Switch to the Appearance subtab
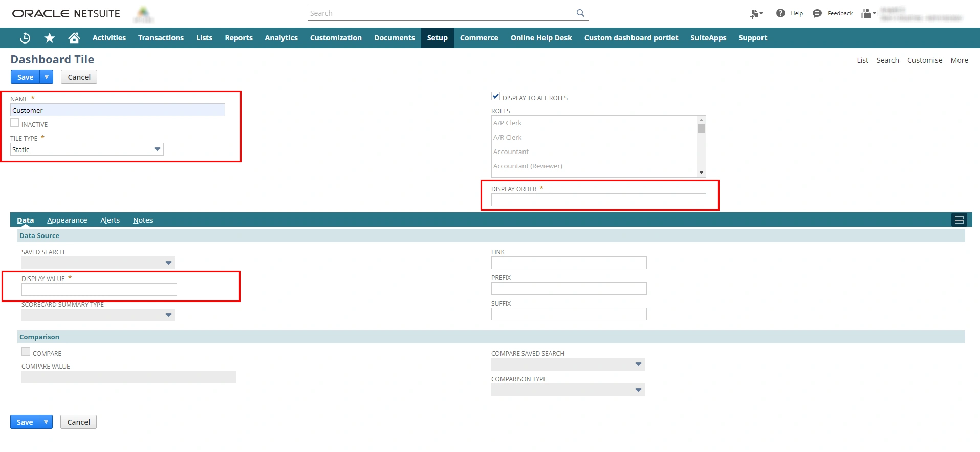Viewport: 980px width, 452px height. pyautogui.click(x=67, y=220)
